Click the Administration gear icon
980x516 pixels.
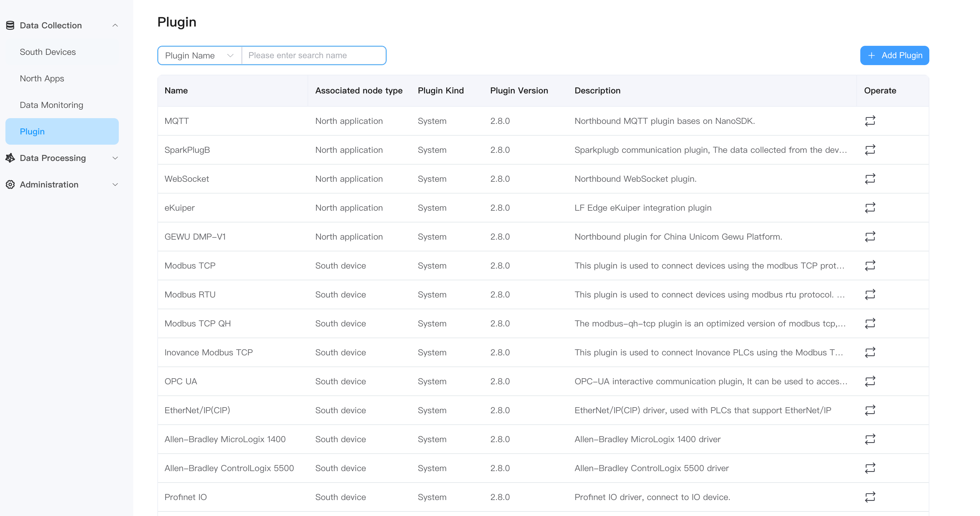click(10, 184)
